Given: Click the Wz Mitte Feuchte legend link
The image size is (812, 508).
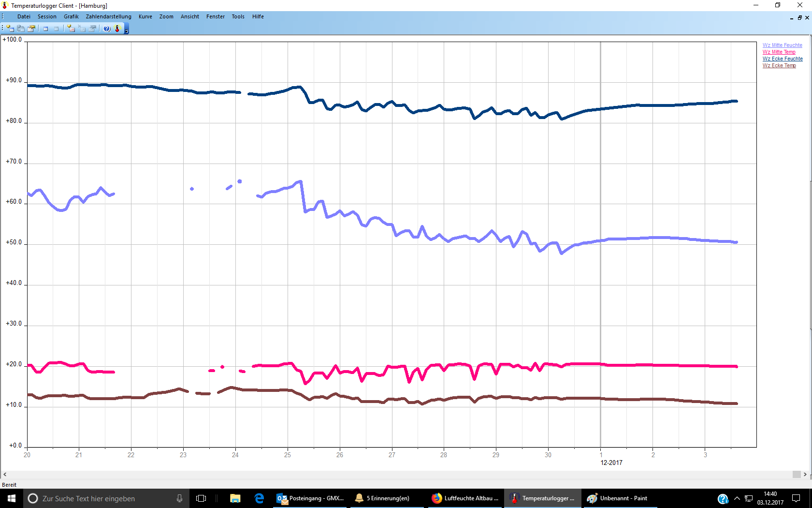Looking at the screenshot, I should [x=782, y=45].
